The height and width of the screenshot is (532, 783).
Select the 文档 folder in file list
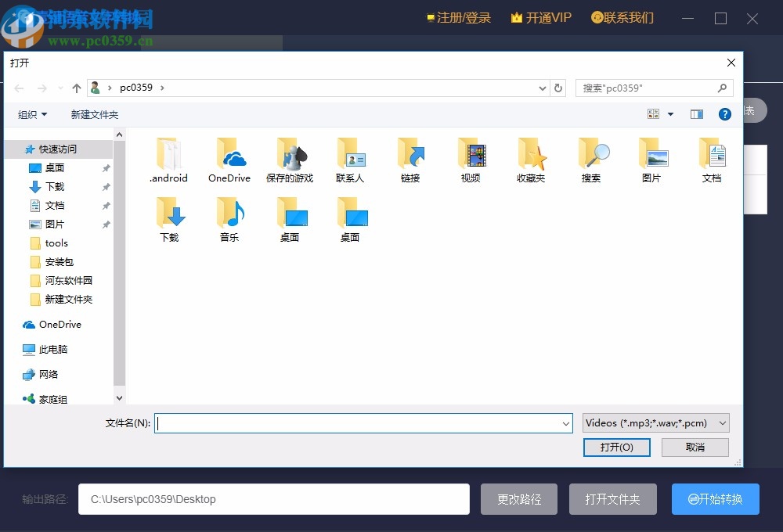pos(712,160)
